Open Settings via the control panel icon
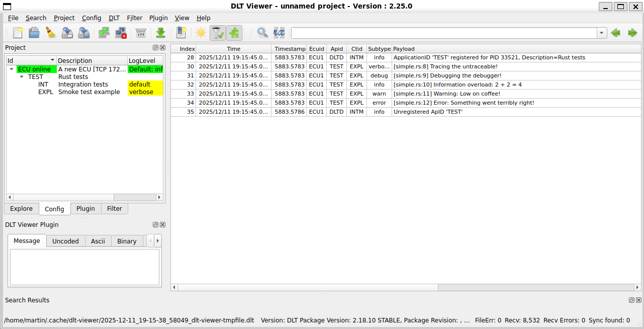 [x=141, y=33]
